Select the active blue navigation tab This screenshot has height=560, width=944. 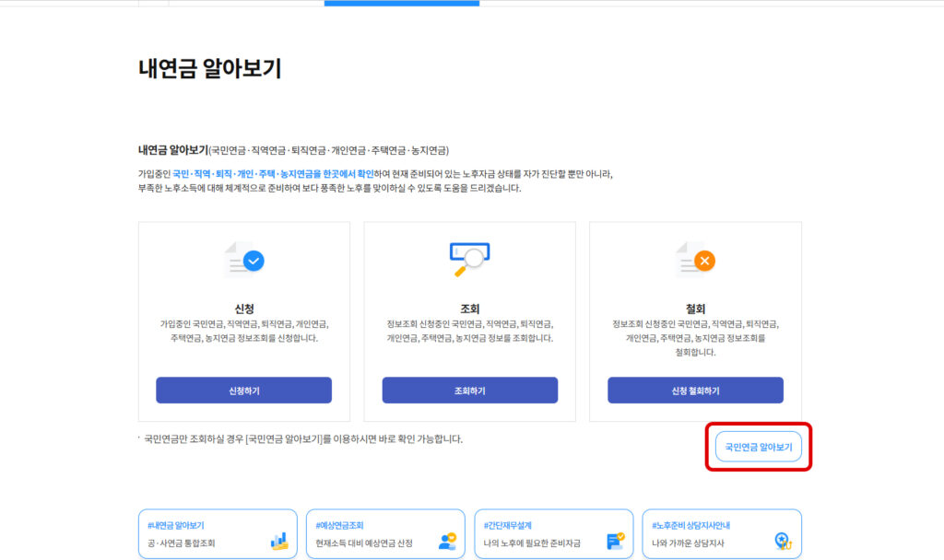point(402,3)
